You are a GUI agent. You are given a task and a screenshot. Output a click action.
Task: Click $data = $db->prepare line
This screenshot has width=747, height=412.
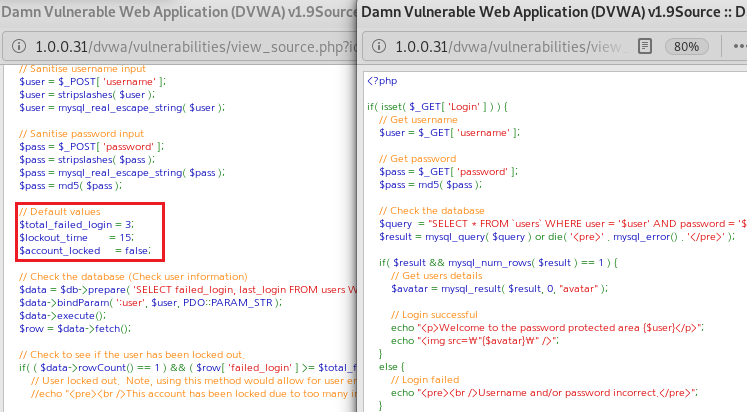(x=188, y=290)
